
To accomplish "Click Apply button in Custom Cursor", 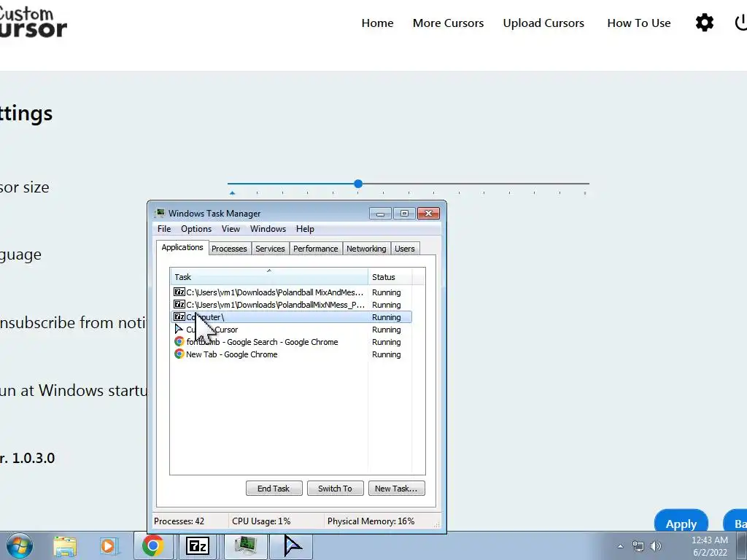I will coord(681,522).
